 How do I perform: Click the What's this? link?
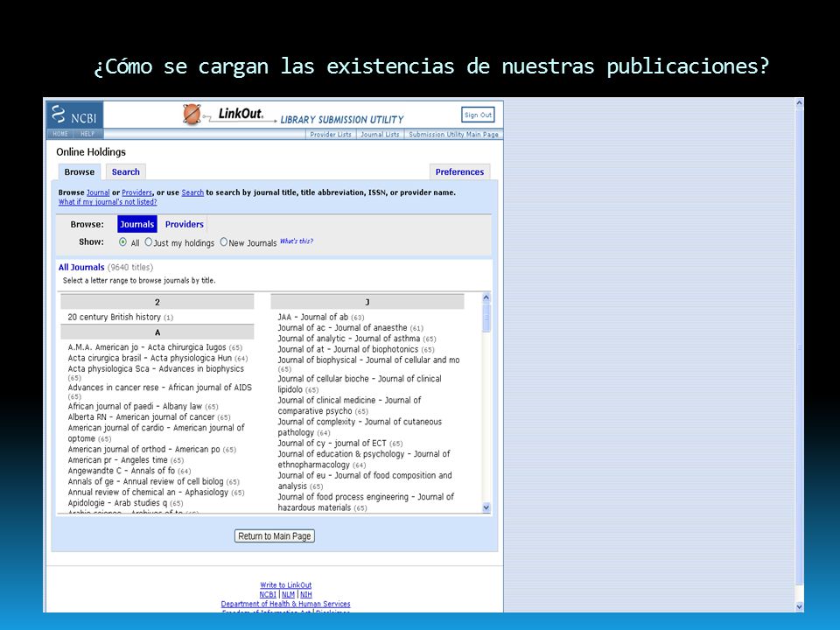[297, 241]
